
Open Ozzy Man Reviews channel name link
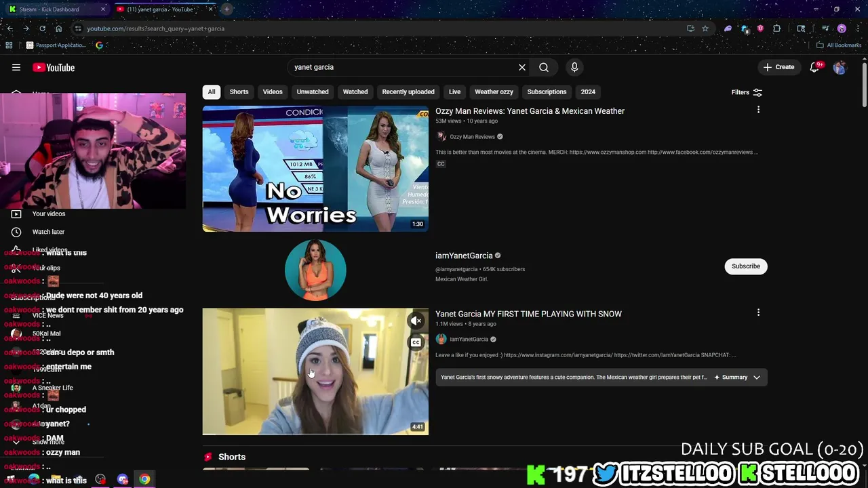[x=472, y=137]
